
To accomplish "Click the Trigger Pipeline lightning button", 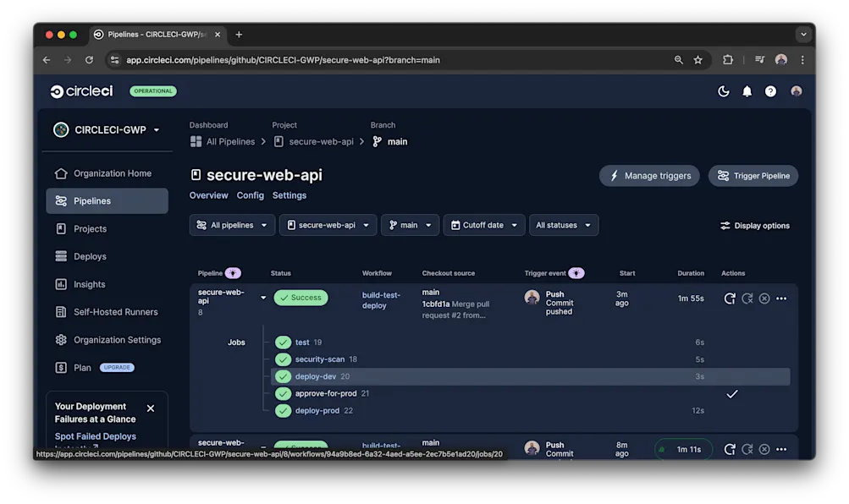I will pos(753,175).
